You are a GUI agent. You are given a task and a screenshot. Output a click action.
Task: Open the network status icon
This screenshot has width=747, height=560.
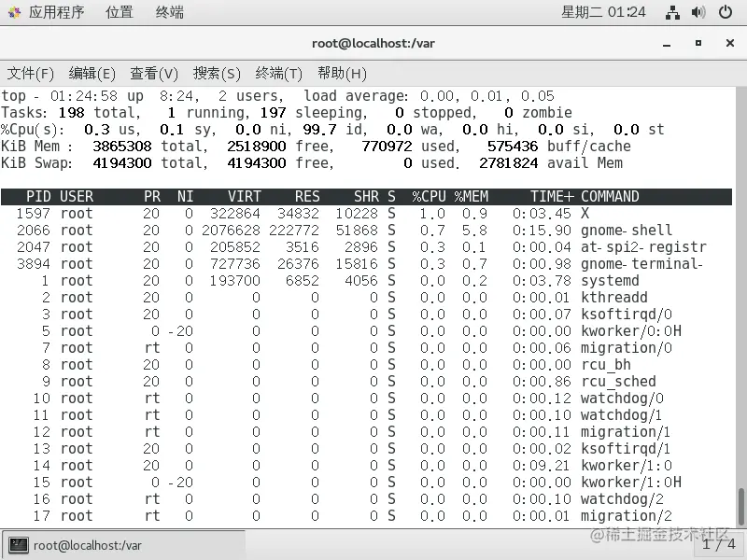[x=672, y=12]
